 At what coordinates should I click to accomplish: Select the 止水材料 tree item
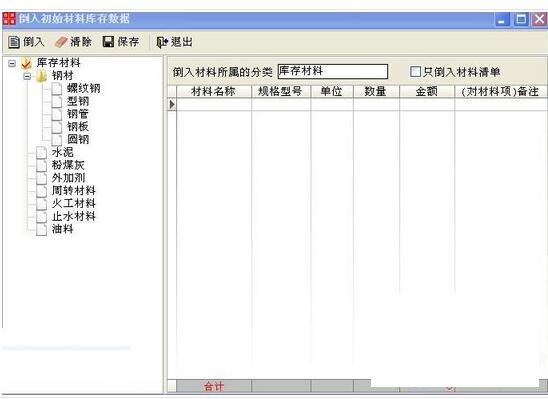tap(73, 216)
